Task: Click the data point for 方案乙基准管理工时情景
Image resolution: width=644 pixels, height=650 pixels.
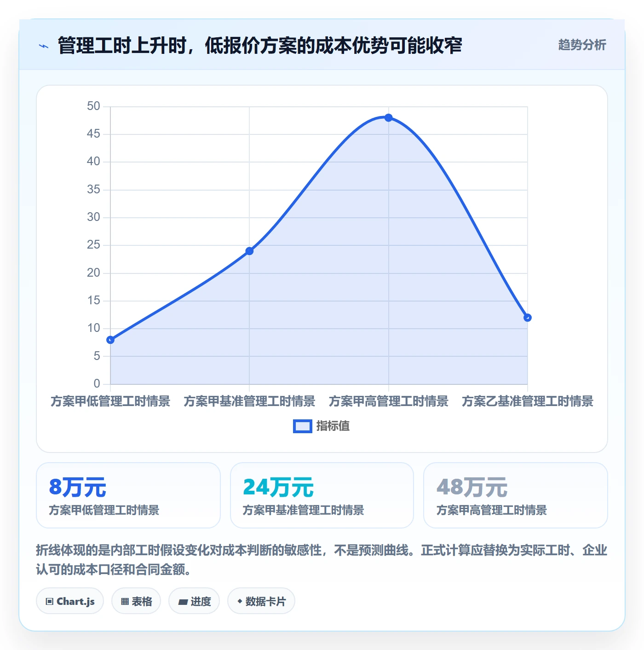Action: [x=528, y=318]
